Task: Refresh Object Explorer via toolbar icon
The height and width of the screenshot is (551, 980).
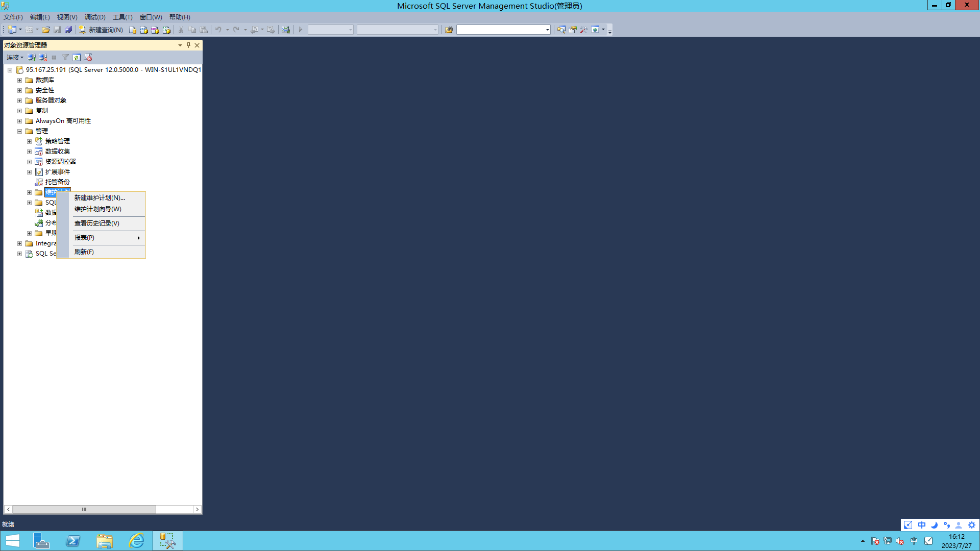Action: (77, 58)
